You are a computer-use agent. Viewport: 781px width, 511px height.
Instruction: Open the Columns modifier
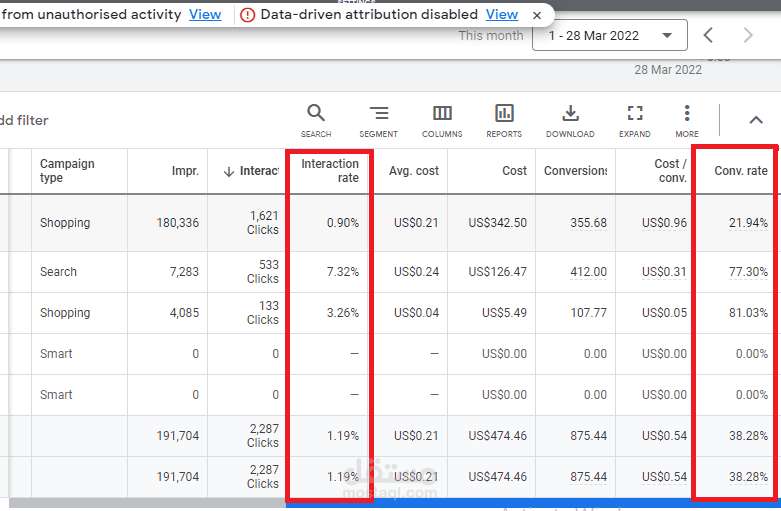(x=442, y=121)
